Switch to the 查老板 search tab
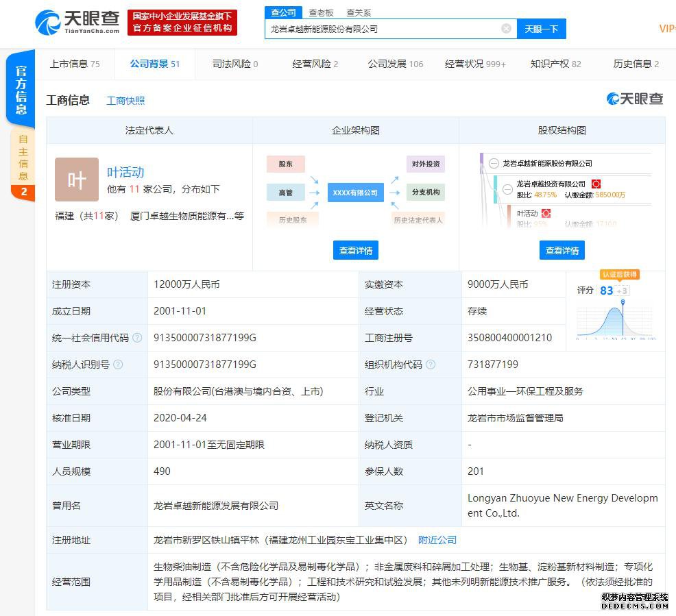This screenshot has height=616, width=676. click(x=321, y=13)
